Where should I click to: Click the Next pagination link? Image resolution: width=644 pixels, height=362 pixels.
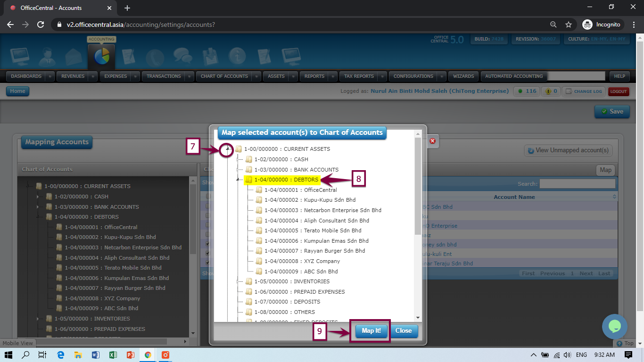coord(586,273)
